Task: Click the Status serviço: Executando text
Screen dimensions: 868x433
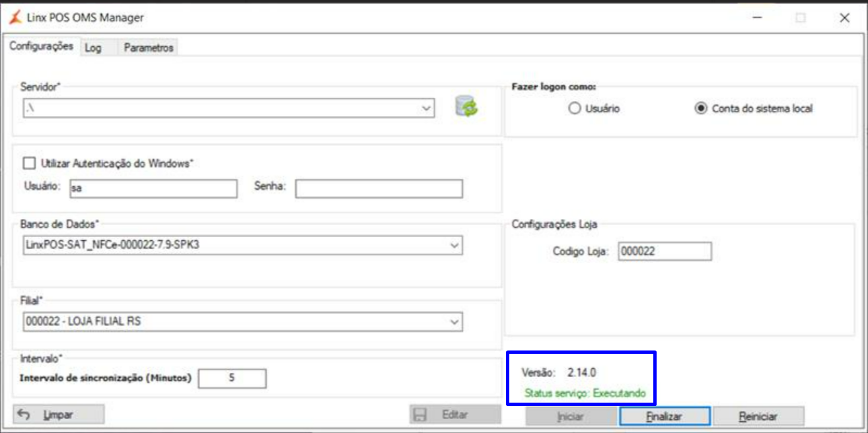Action: click(585, 393)
